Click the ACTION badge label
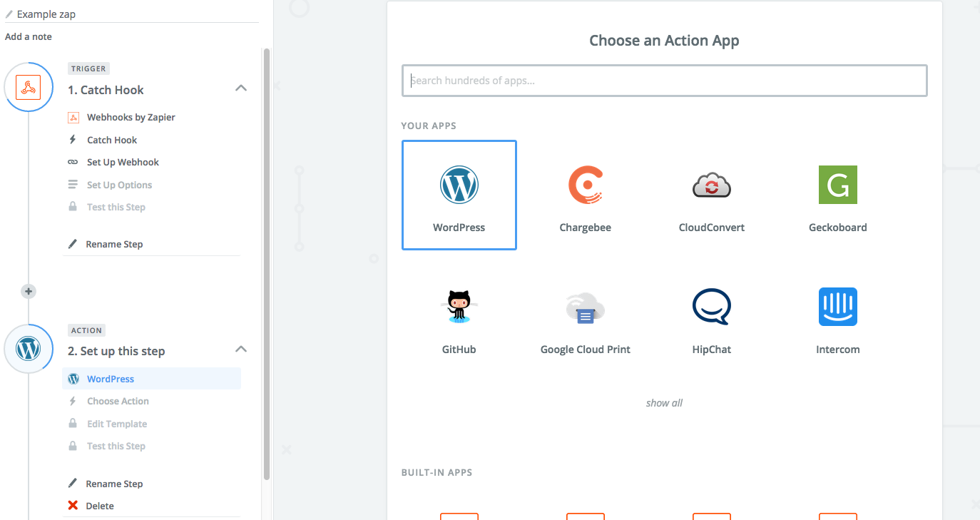Screen dimensions: 980x520 tap(87, 330)
